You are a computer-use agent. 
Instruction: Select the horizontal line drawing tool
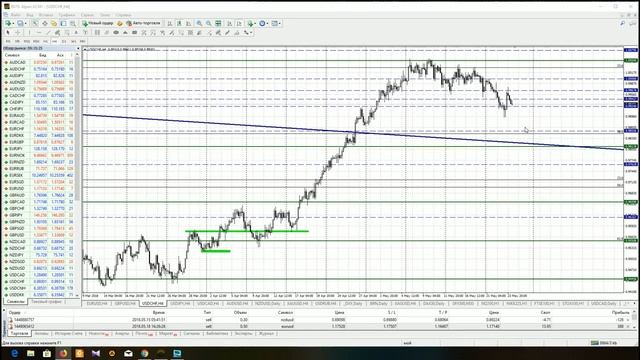39,32
